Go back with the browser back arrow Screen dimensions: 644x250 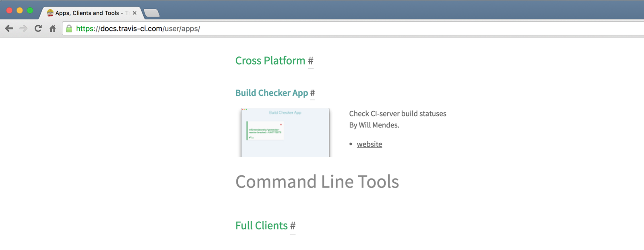click(9, 29)
